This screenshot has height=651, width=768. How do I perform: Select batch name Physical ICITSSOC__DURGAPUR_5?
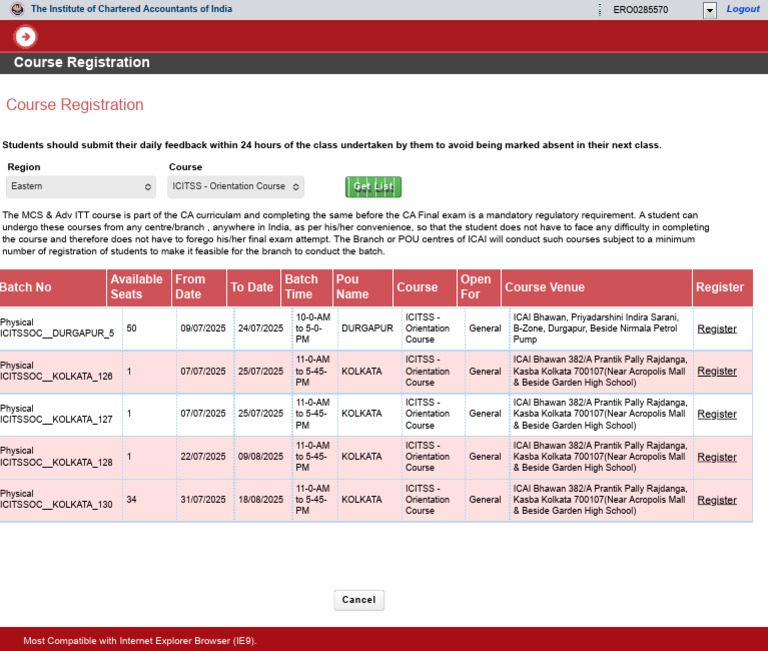coord(57,328)
